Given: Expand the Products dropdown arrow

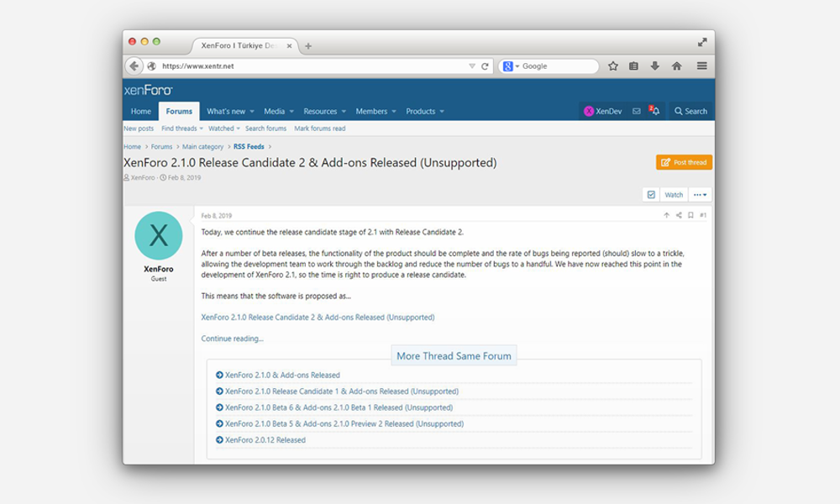Looking at the screenshot, I should tap(442, 112).
